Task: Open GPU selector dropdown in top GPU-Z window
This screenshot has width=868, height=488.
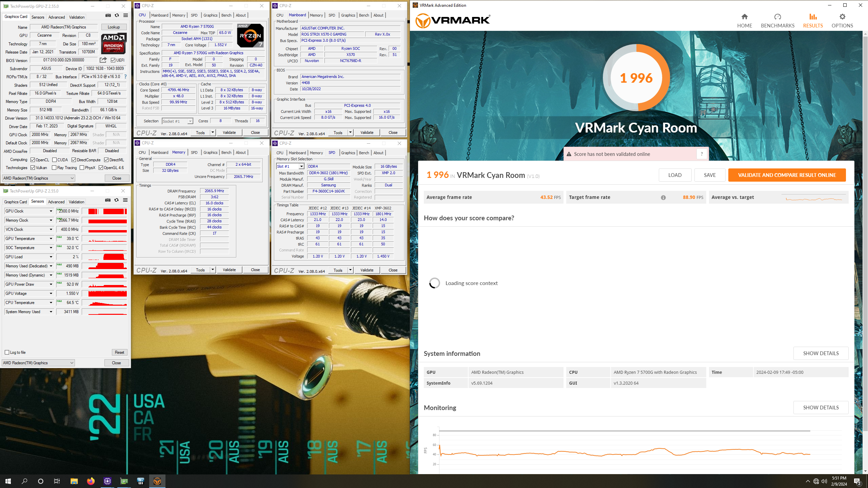Action: 39,178
